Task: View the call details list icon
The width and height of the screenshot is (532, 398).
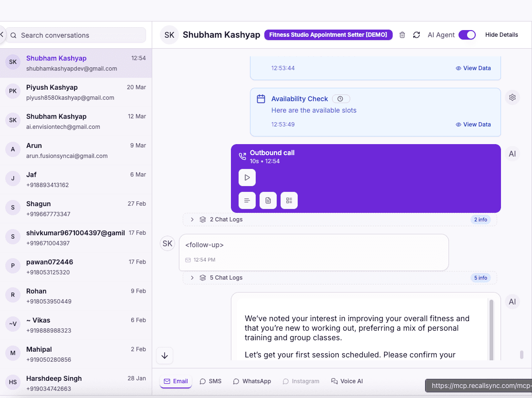Action: click(x=289, y=200)
